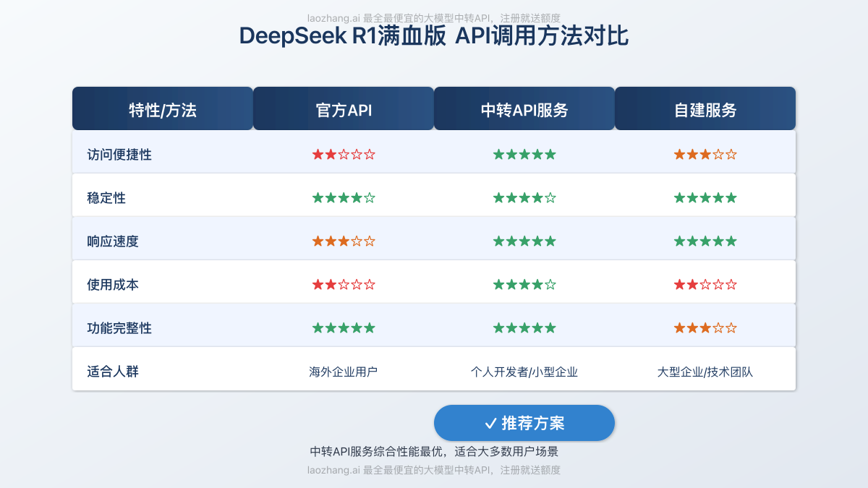This screenshot has width=868, height=488.
Task: Click the 适合人群 row label
Action: pos(113,372)
